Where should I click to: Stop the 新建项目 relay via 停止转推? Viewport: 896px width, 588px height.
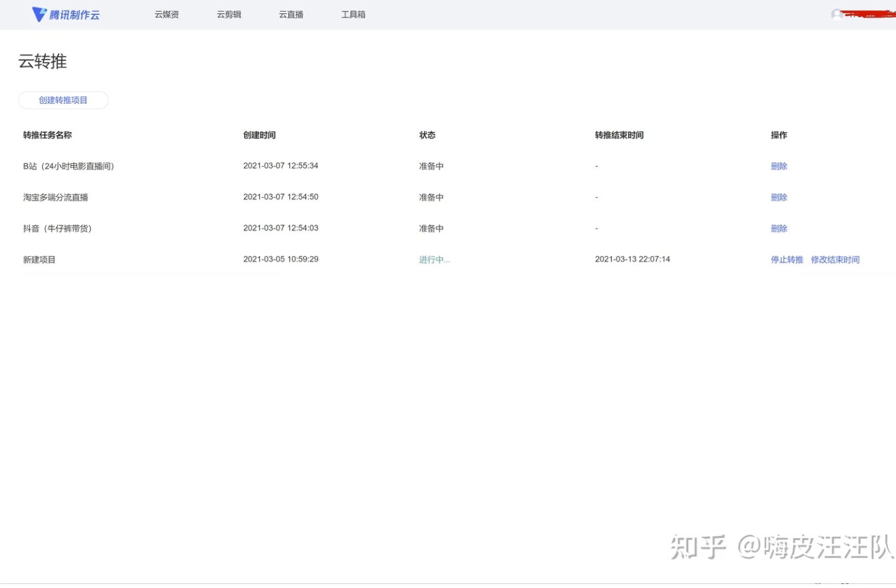click(x=787, y=260)
